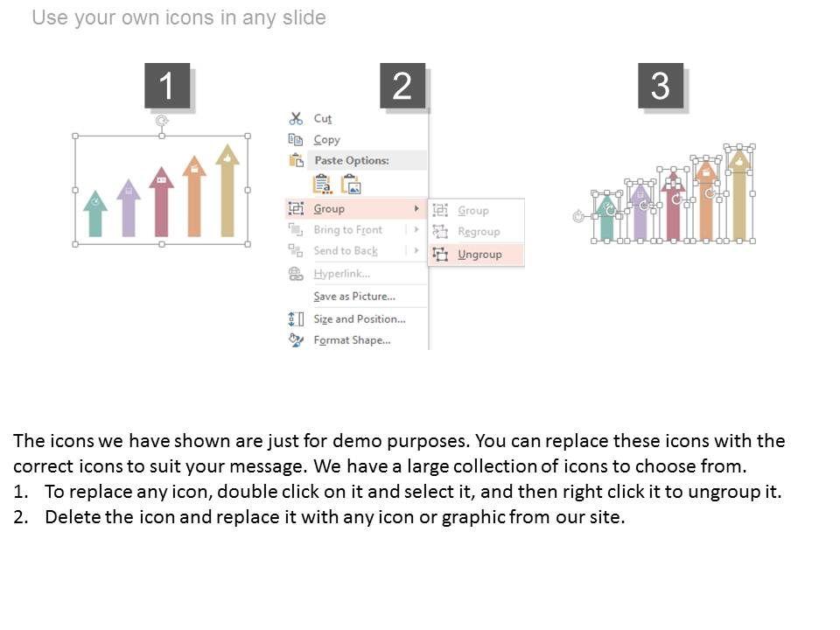
Task: Open the Group menu entry
Action: 356,208
